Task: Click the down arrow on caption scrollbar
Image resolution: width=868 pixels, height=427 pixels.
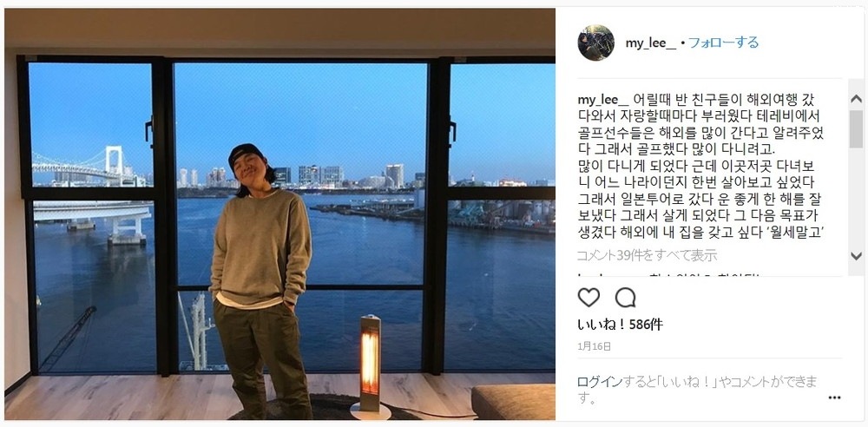Action: (x=856, y=255)
